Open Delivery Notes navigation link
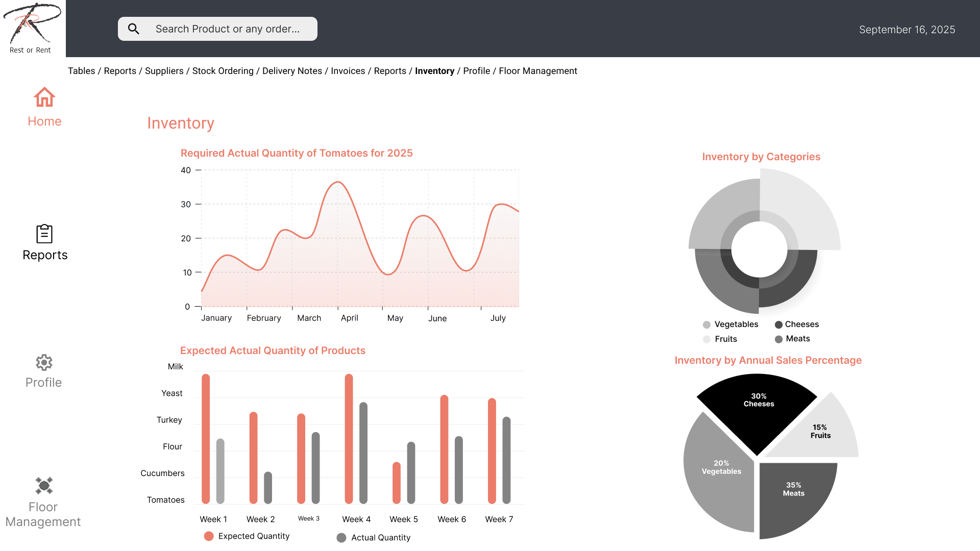980x551 pixels. 292,71
